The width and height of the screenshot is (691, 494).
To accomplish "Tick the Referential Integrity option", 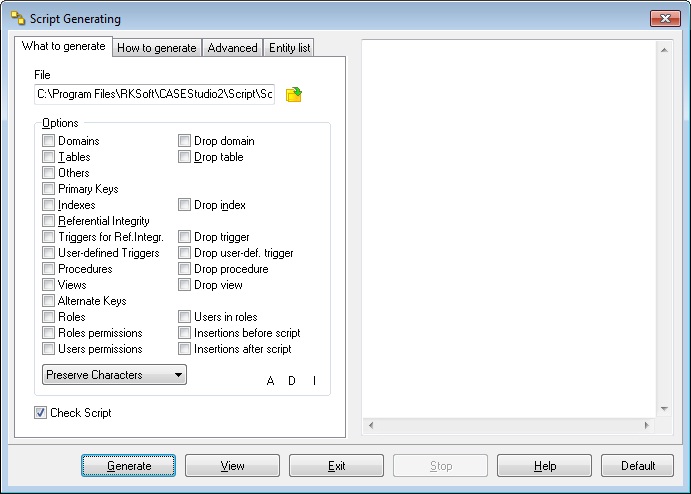I will [49, 221].
